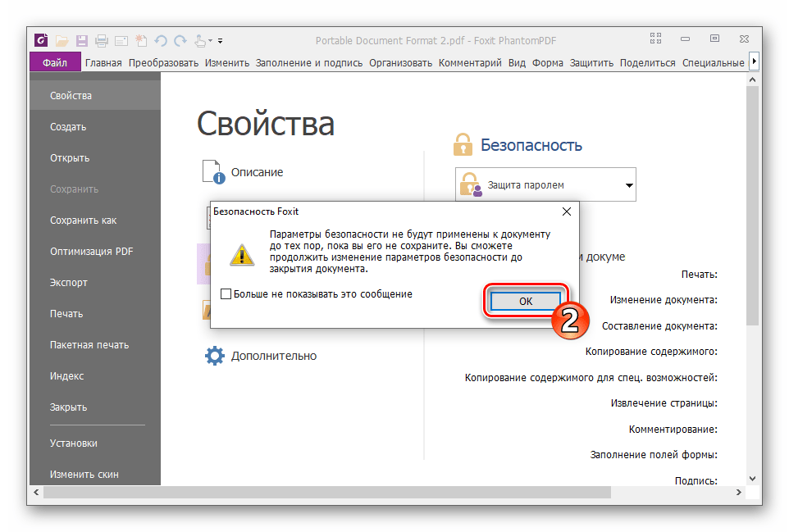Select 'Сохранить как' in the sidebar
The image size is (789, 532).
pos(83,221)
